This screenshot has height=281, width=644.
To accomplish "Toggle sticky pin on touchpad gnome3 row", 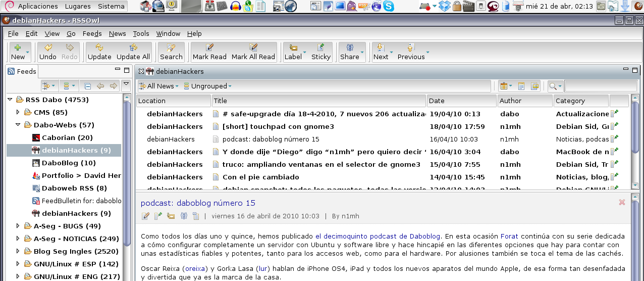I will (x=615, y=126).
